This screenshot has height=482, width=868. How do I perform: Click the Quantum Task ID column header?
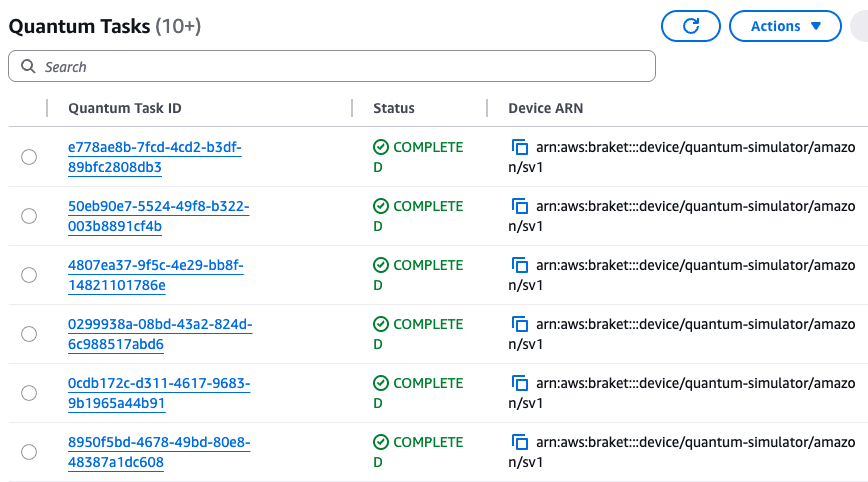[125, 108]
